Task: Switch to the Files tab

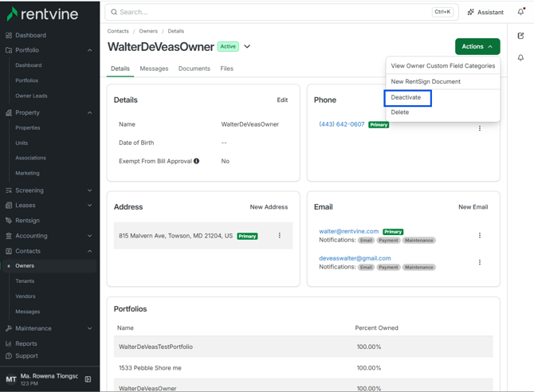Action: (x=226, y=69)
